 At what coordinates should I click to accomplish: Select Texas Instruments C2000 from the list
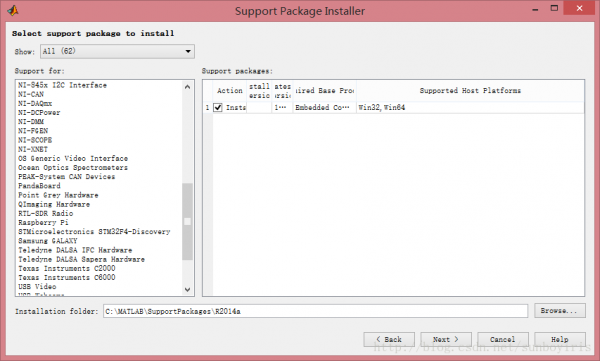point(67,268)
